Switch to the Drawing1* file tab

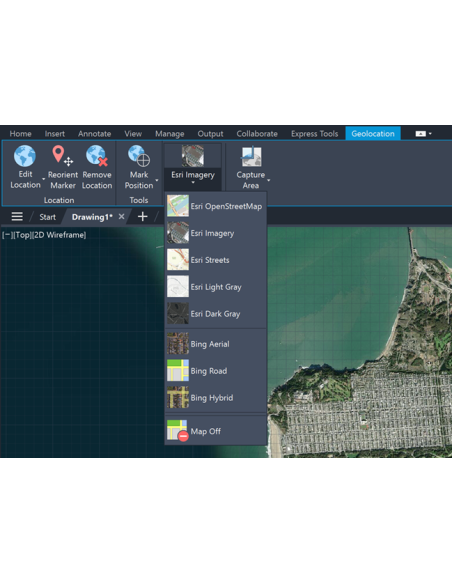[x=92, y=217]
